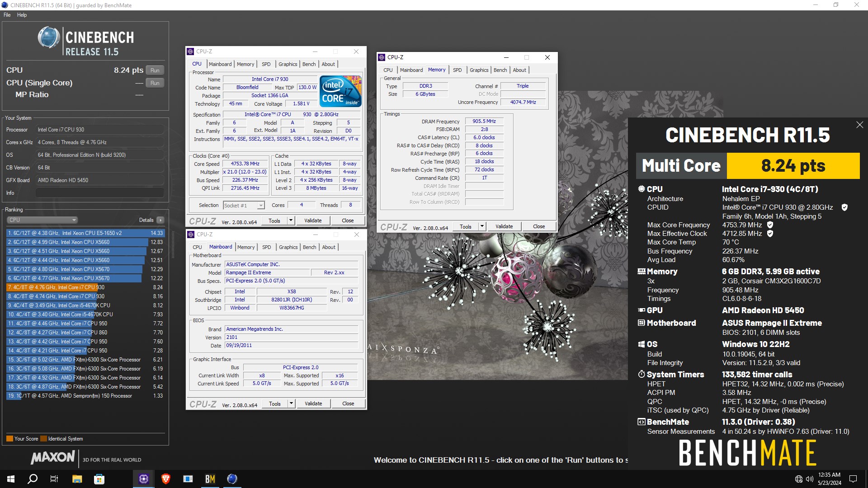Switch to CPU-Z taskbar icon
The height and width of the screenshot is (488, 868).
tap(144, 479)
